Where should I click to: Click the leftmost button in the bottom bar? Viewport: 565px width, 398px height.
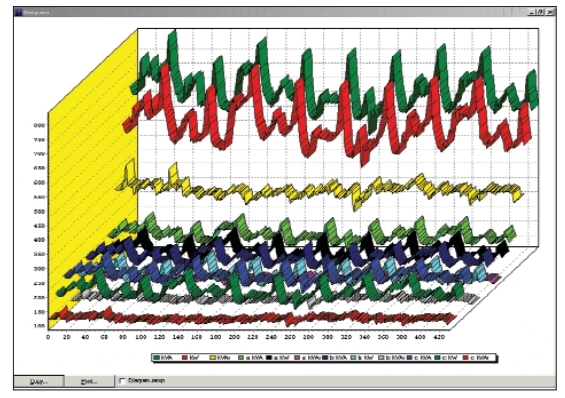point(39,381)
